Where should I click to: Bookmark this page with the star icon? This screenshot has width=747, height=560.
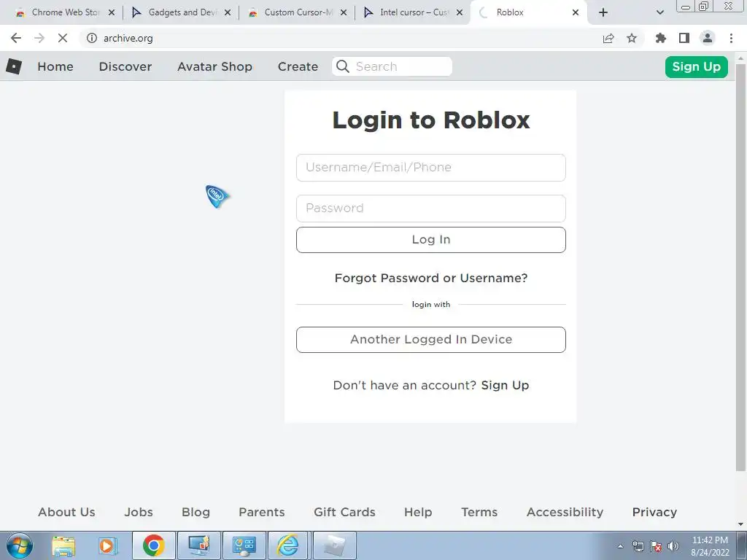632,38
